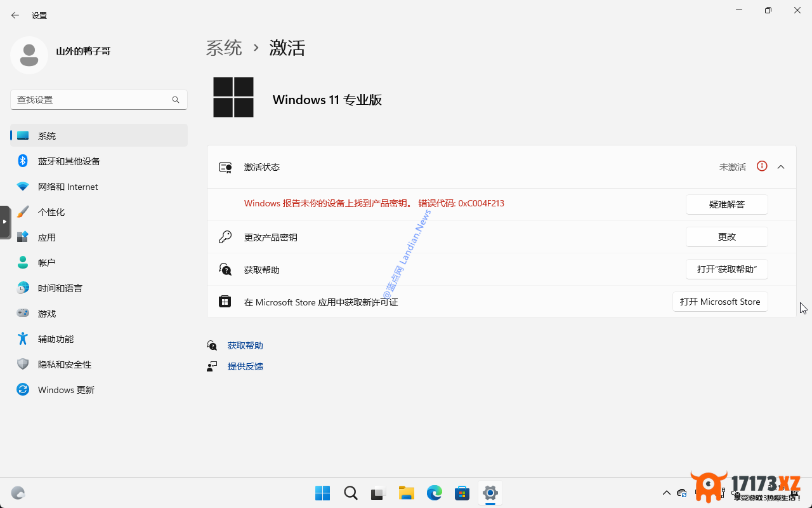Go back with the arrow beside 设置

(x=15, y=15)
